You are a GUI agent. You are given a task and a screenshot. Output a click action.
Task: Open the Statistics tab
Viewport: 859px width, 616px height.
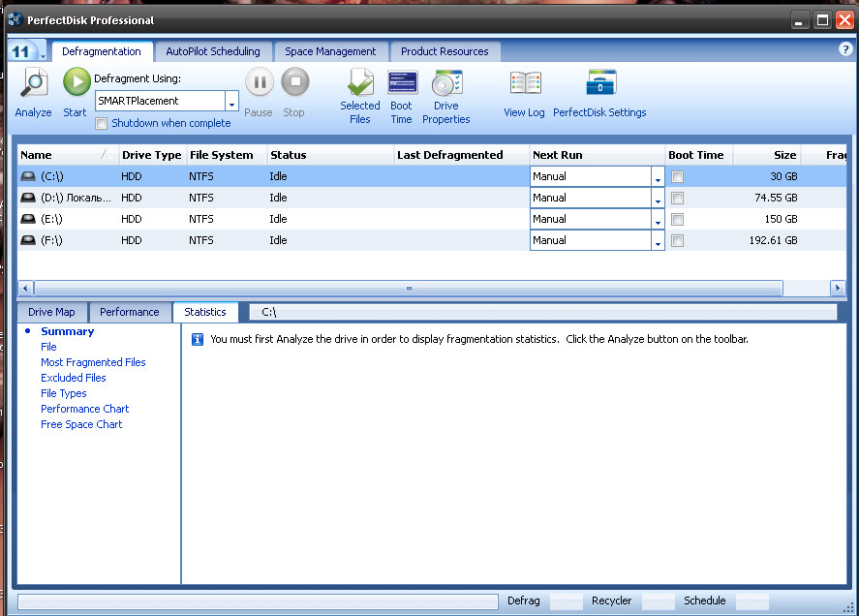(x=205, y=312)
